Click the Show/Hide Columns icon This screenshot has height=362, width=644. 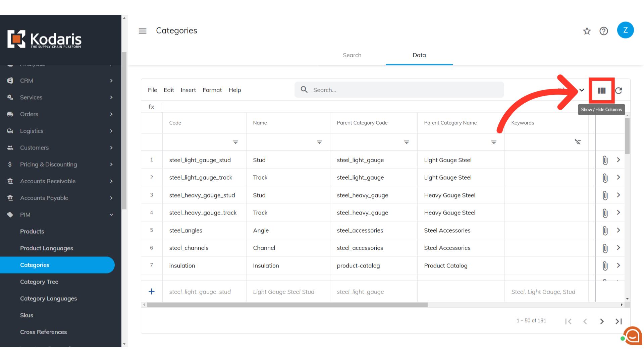[601, 90]
